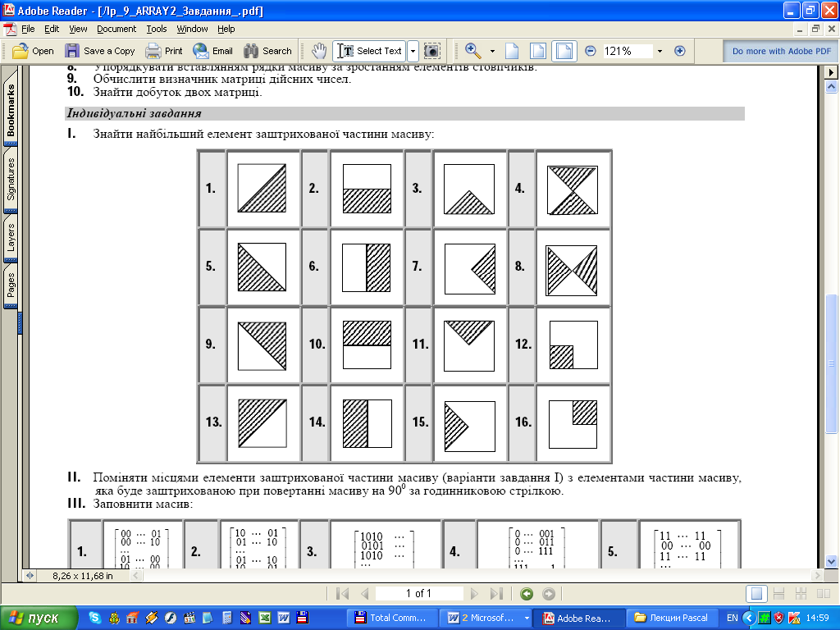Click Do more with Adobe PDF

[x=781, y=51]
